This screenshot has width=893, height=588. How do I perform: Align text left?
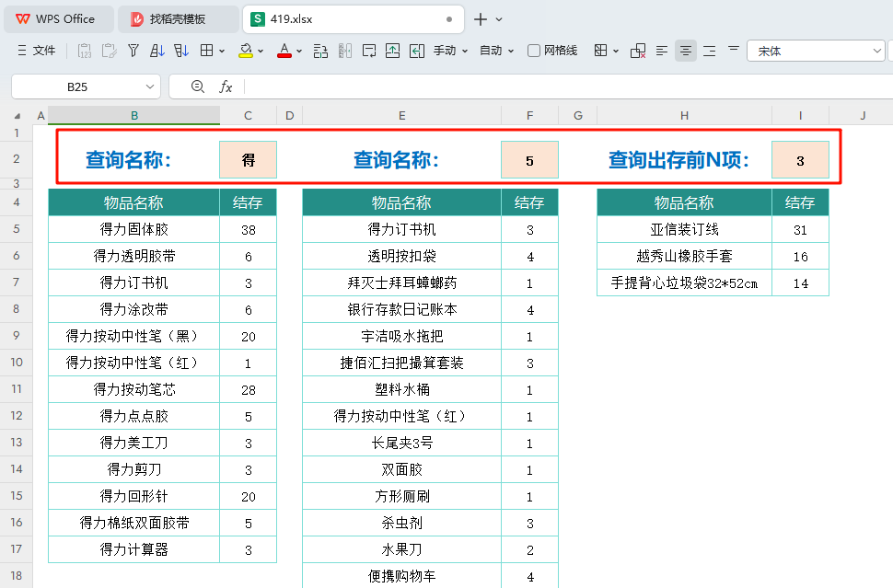[662, 51]
